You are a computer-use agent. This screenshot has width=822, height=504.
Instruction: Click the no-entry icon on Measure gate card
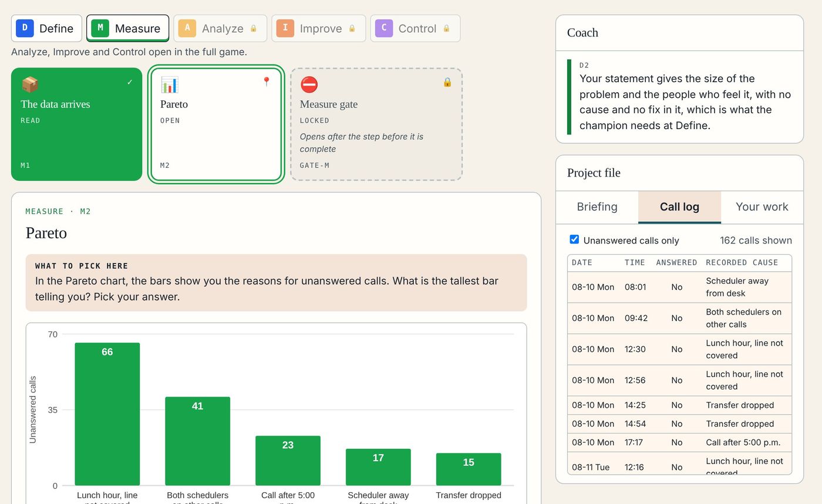pos(309,84)
